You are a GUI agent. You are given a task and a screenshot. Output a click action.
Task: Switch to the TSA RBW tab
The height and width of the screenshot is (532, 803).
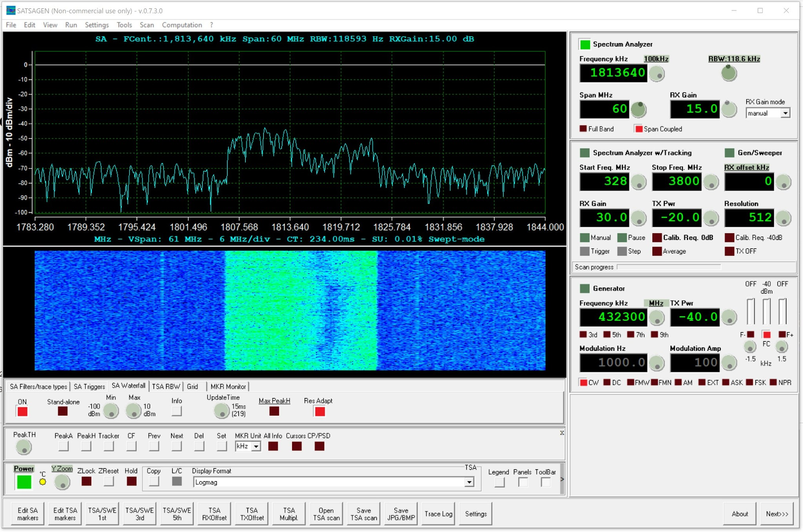point(166,386)
